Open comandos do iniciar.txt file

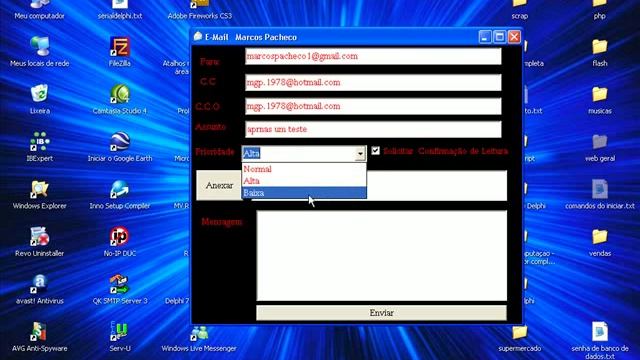(600, 194)
